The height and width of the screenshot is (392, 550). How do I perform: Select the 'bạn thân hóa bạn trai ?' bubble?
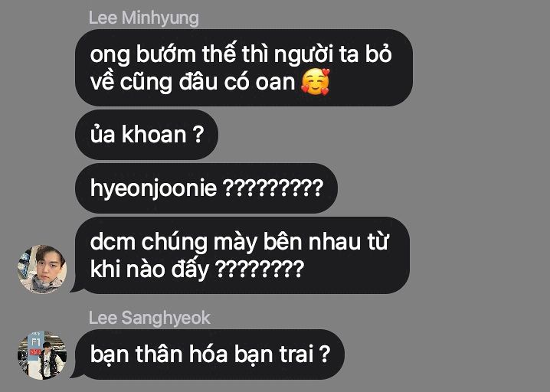tap(210, 354)
